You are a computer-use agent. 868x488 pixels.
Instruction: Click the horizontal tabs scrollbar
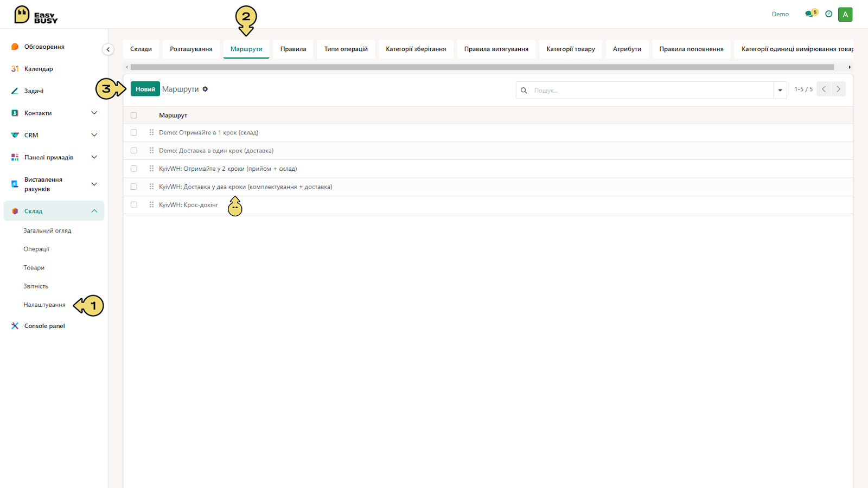point(482,67)
